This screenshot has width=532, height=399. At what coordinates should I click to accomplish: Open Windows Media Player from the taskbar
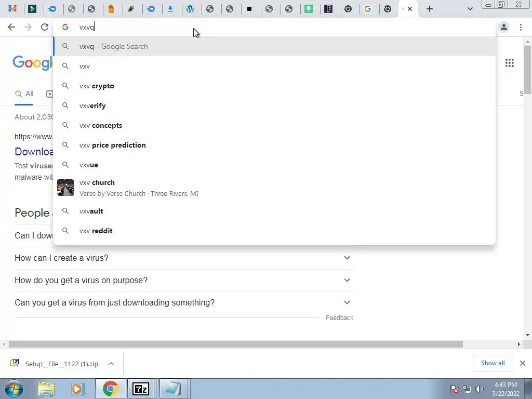coord(77,389)
